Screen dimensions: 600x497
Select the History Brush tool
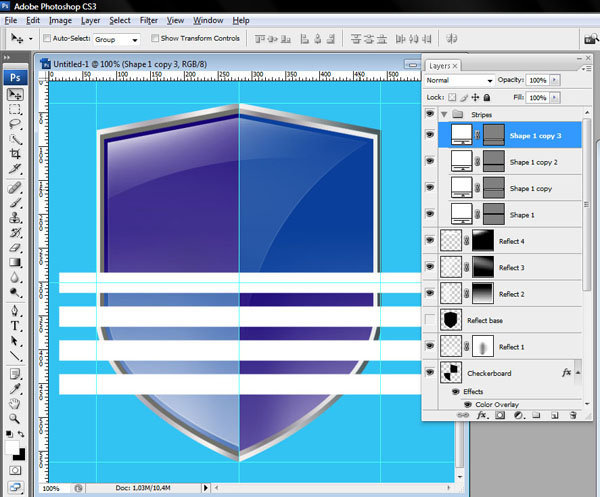click(x=15, y=233)
